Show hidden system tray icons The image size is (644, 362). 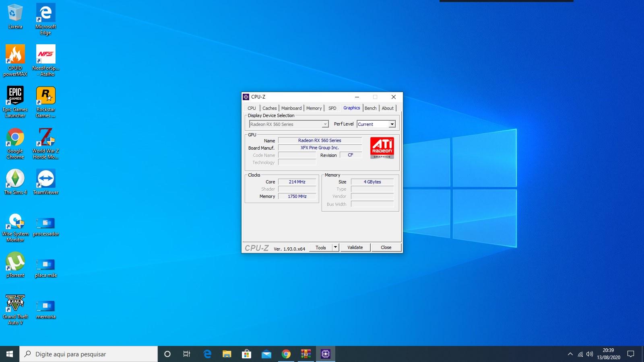click(x=570, y=354)
